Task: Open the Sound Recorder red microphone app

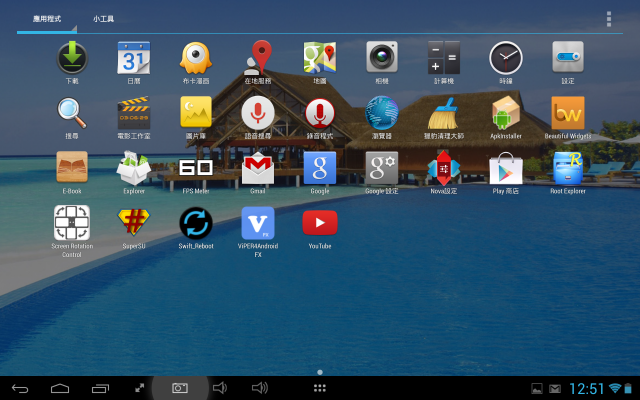Action: 320,113
